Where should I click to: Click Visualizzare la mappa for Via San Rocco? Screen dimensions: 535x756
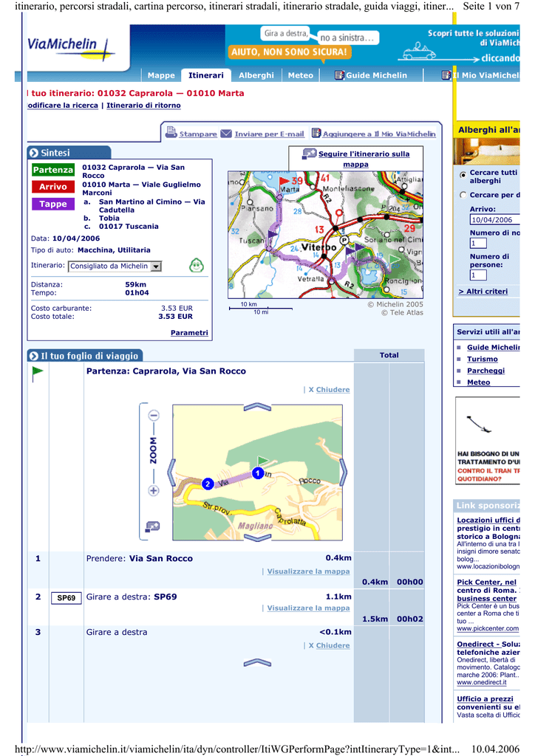coord(308,571)
